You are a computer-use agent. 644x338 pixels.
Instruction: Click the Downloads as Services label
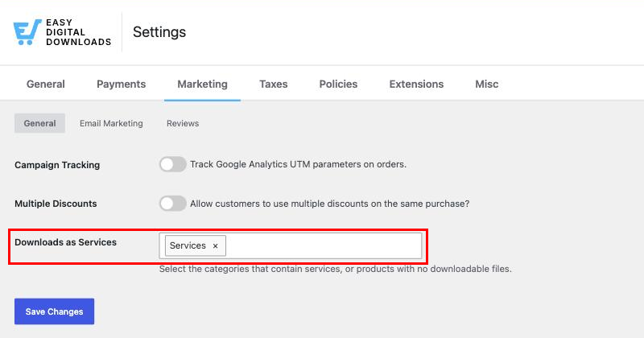tap(66, 242)
